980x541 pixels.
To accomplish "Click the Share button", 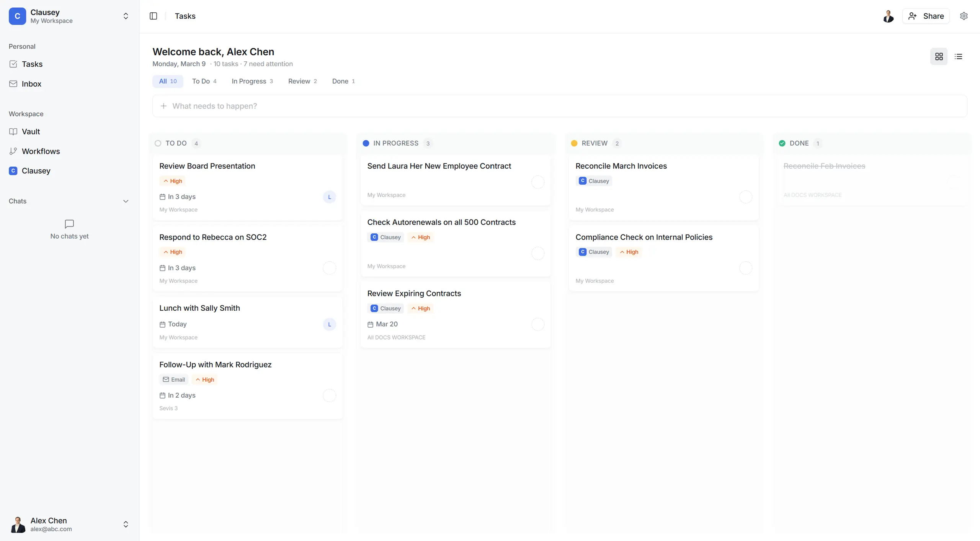I will click(926, 16).
